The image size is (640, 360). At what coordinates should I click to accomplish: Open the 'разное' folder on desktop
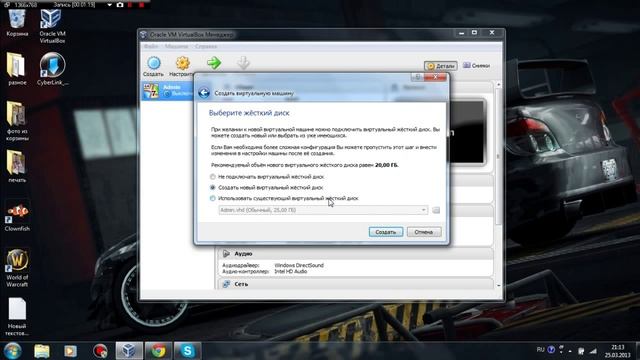[x=17, y=69]
